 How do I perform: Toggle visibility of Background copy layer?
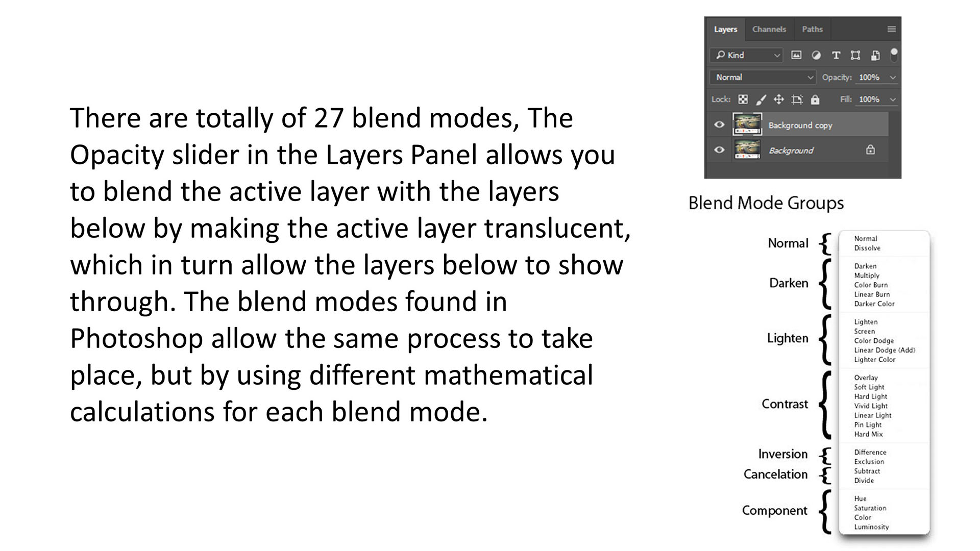pyautogui.click(x=719, y=124)
